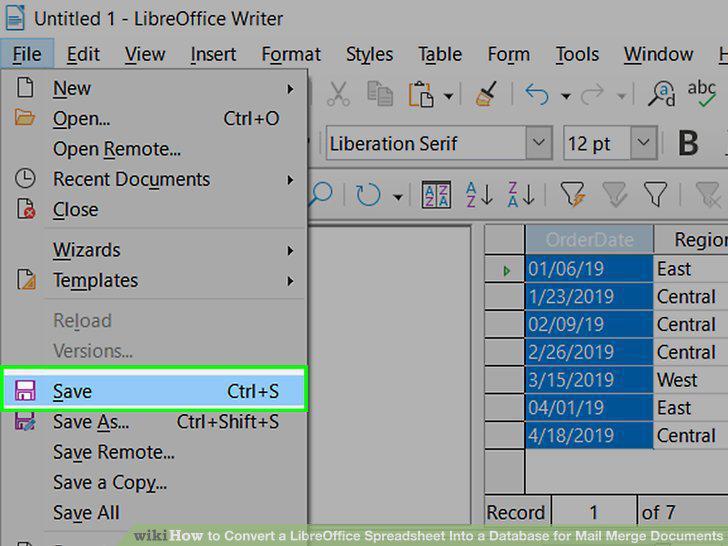This screenshot has width=728, height=546.
Task: Choose Save Remote... menu entry
Action: (x=154, y=452)
